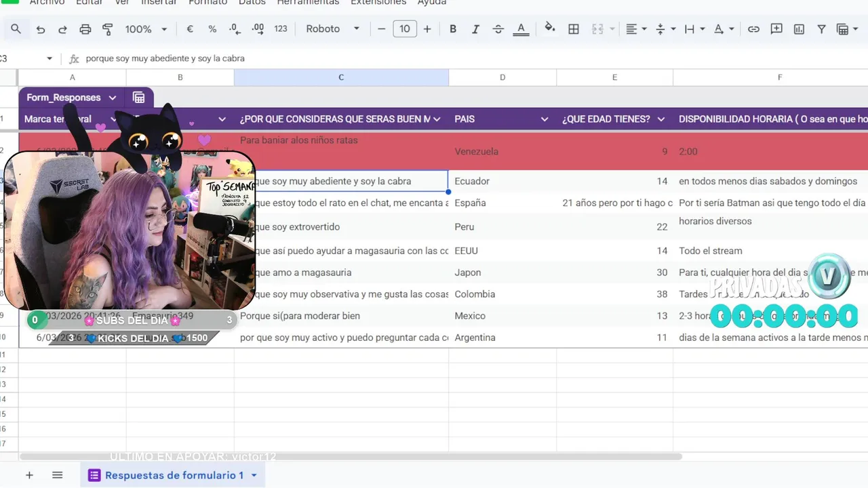Image resolution: width=868 pixels, height=488 pixels.
Task: Print the spreadsheet
Action: pos(85,29)
